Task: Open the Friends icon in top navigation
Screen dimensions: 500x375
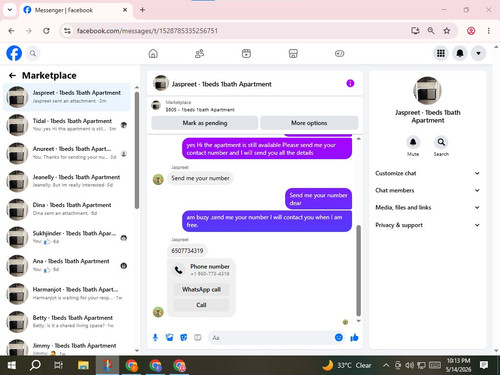Action: click(x=199, y=53)
